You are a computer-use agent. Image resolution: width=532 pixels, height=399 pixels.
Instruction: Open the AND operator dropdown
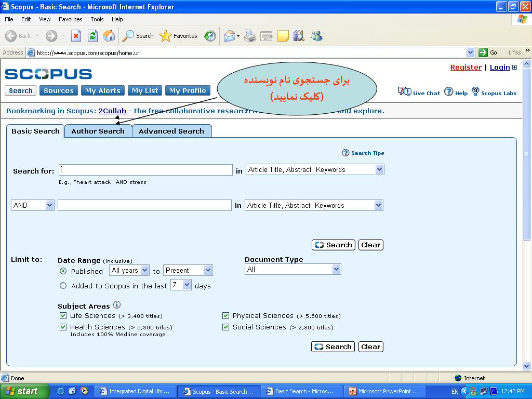click(x=33, y=205)
